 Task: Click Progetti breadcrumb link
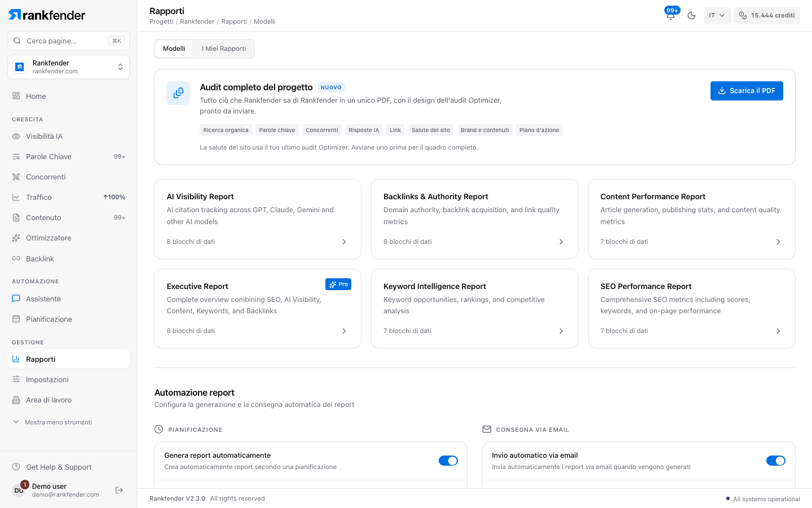click(x=161, y=21)
